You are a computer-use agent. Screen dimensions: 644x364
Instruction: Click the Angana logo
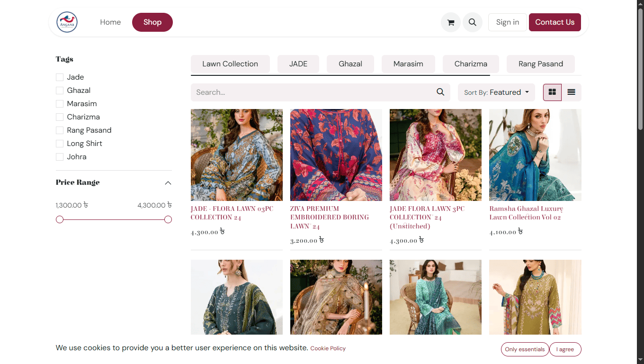coord(67,22)
